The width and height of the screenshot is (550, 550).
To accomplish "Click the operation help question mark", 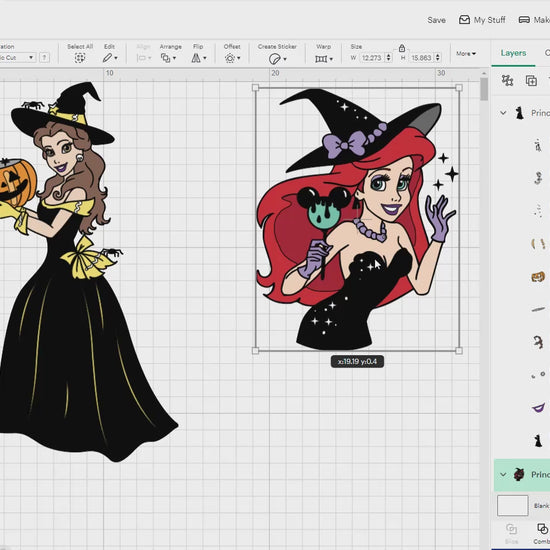I will point(44,57).
